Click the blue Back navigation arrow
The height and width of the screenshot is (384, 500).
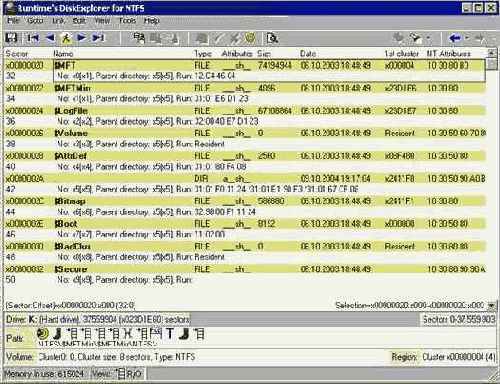[x=455, y=38]
